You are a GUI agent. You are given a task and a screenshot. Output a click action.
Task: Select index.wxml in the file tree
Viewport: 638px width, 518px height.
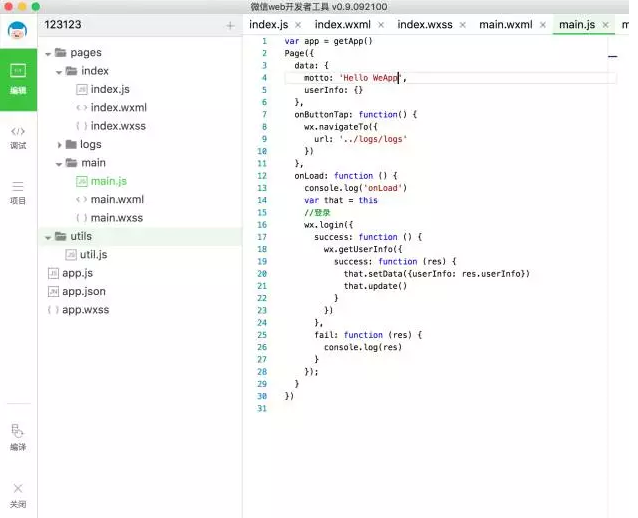point(116,108)
